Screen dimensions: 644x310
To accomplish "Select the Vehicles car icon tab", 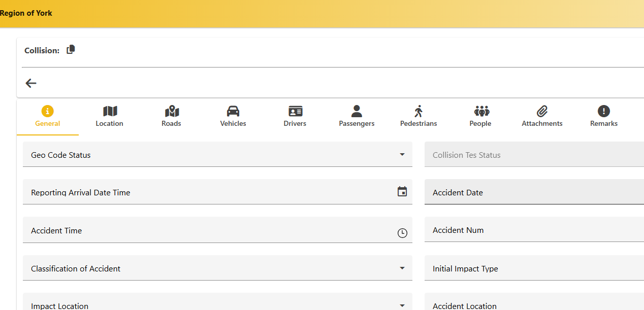I will coord(233,116).
